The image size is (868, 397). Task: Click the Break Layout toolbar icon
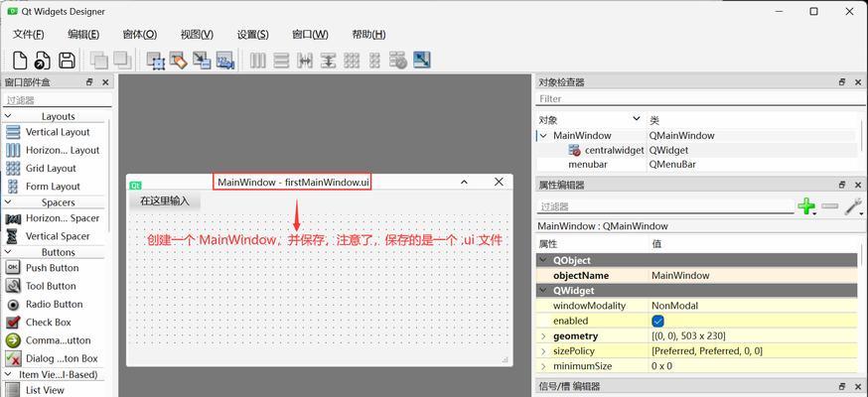(398, 60)
